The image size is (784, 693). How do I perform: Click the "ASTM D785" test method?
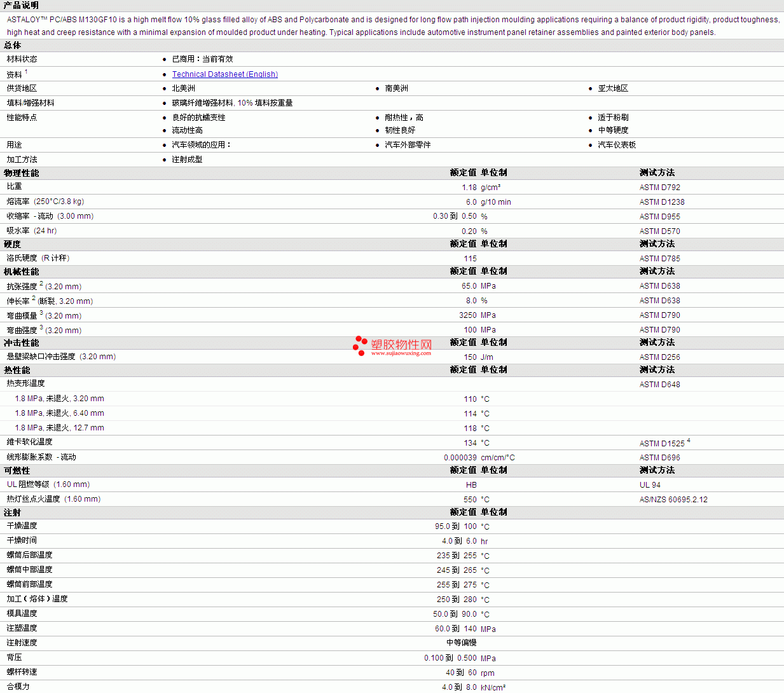pyautogui.click(x=660, y=259)
